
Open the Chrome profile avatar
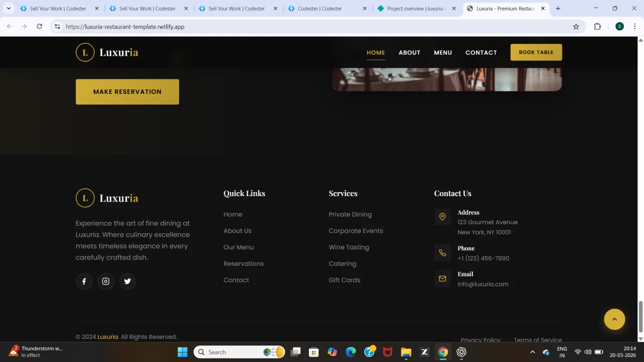pyautogui.click(x=620, y=27)
